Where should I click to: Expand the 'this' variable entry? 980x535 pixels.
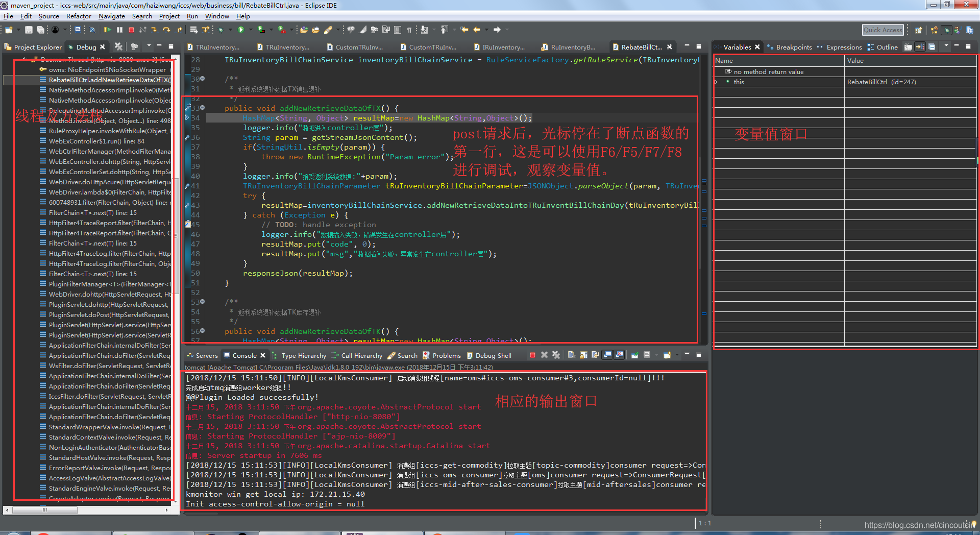[x=717, y=82]
